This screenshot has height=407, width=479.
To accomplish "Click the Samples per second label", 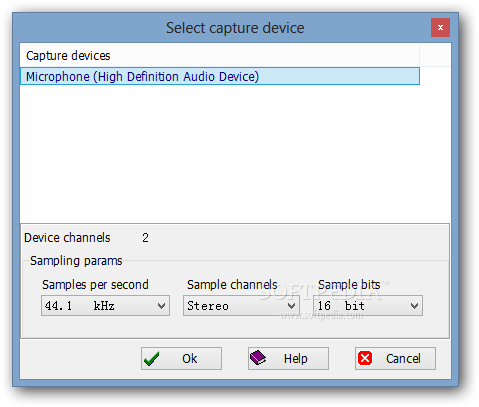I will click(95, 285).
